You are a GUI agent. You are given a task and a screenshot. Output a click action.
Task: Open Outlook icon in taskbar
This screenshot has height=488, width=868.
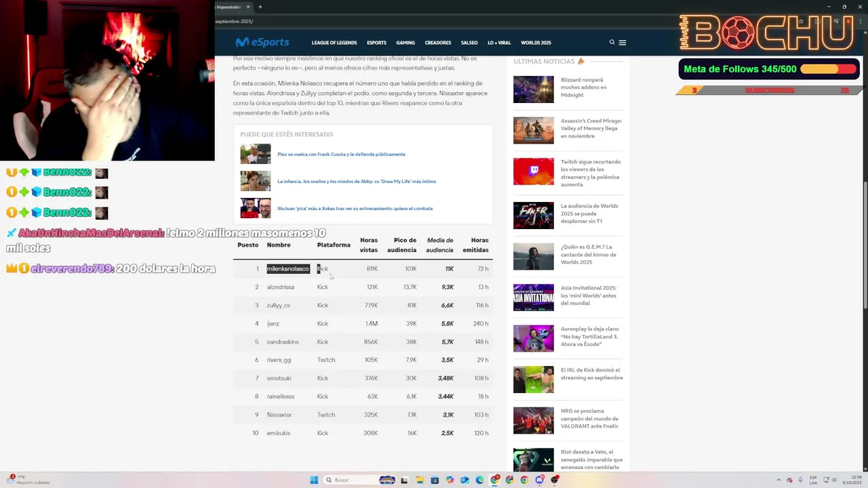click(x=465, y=480)
